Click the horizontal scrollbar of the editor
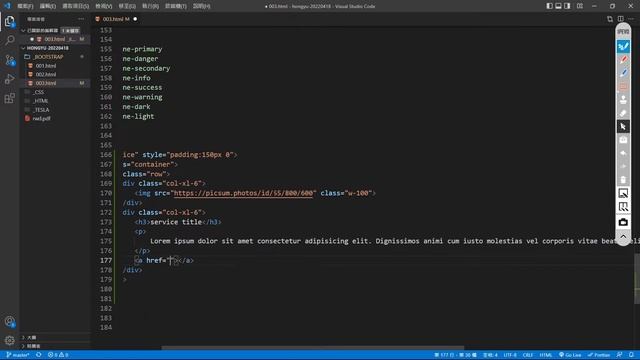 [x=313, y=348]
